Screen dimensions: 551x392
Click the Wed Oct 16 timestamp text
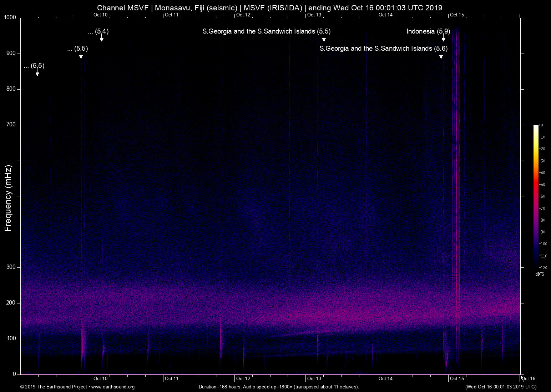(x=501, y=387)
